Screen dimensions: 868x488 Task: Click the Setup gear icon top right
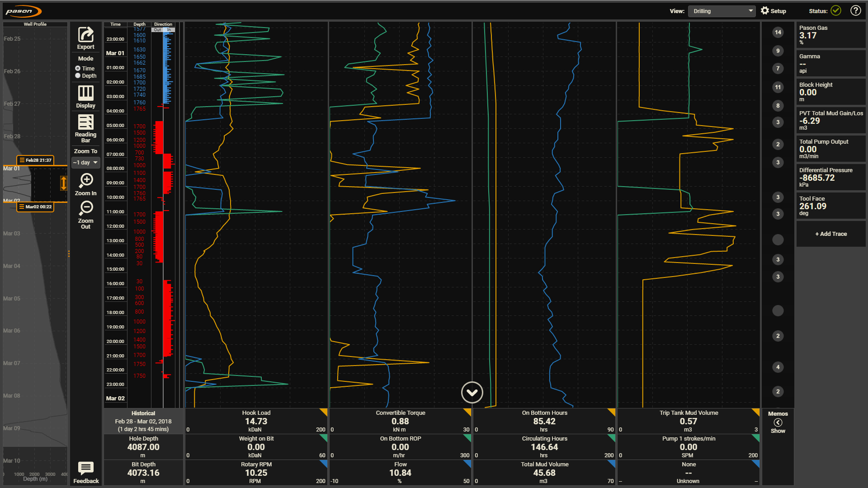767,10
